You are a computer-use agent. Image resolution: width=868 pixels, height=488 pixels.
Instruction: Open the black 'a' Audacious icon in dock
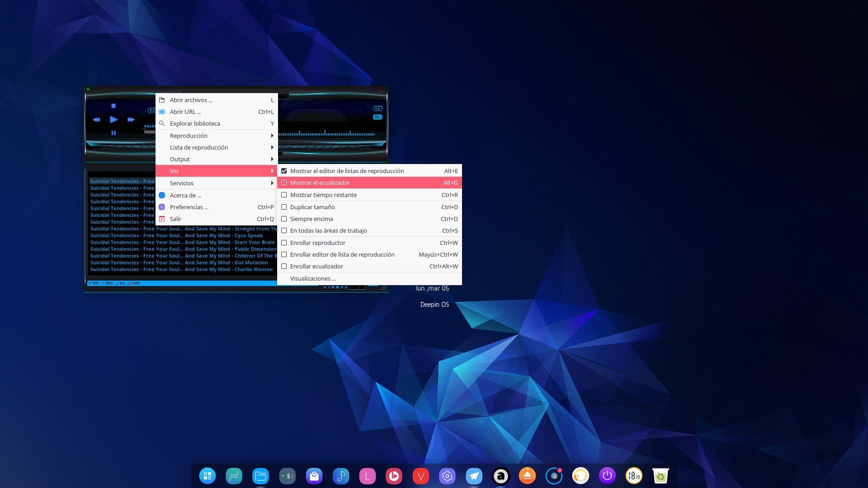500,476
